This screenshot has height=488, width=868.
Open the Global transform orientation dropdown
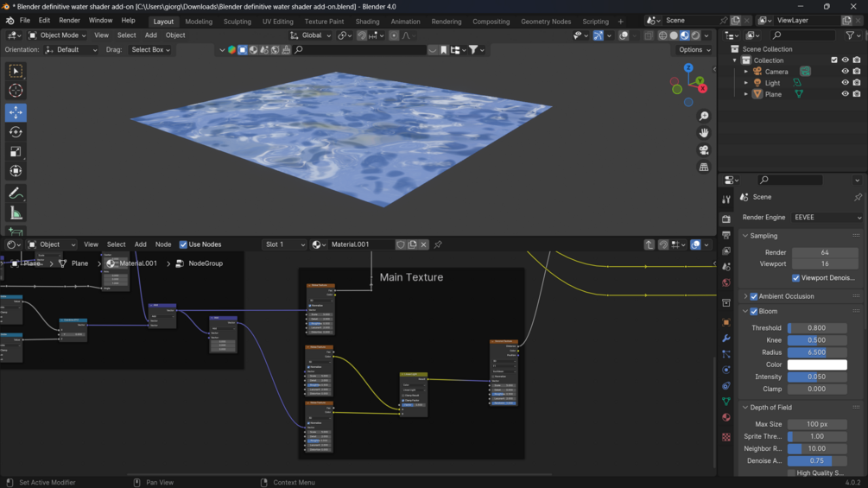tap(311, 35)
